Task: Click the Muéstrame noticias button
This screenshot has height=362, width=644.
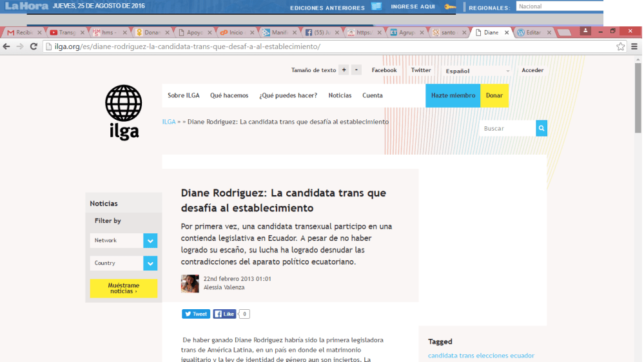Action: pyautogui.click(x=123, y=288)
